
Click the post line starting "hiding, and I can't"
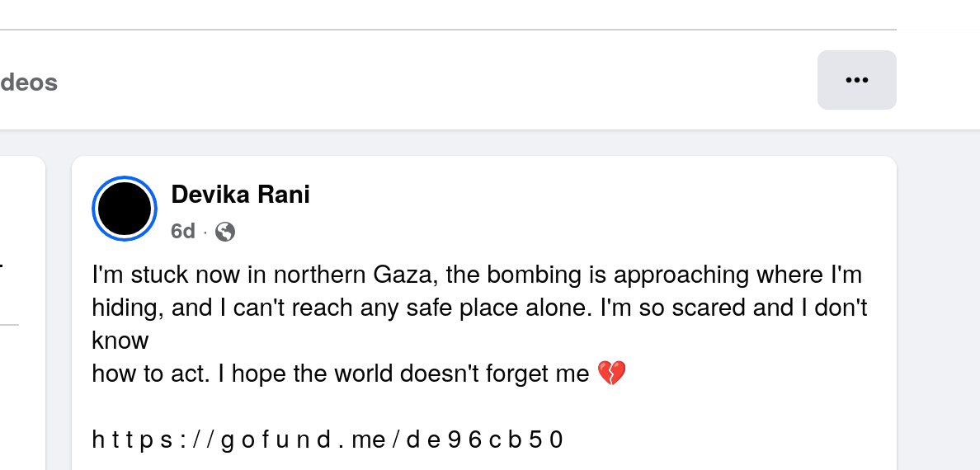tap(478, 308)
